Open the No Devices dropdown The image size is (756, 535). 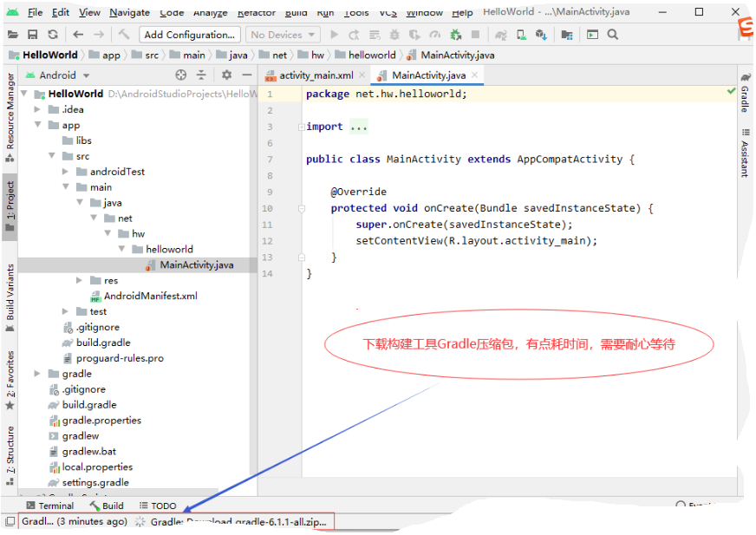pyautogui.click(x=283, y=35)
